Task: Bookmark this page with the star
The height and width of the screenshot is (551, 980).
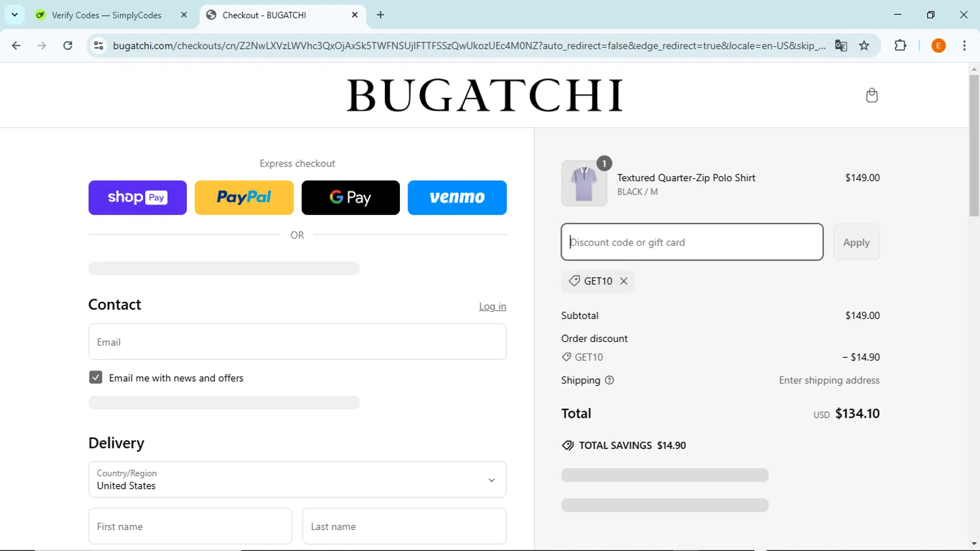Action: [x=864, y=46]
